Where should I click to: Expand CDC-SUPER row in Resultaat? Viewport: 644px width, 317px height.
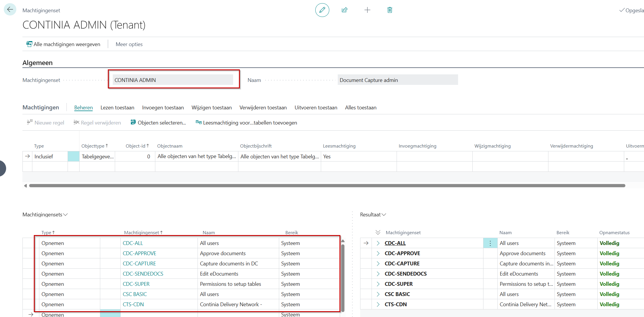tap(378, 284)
